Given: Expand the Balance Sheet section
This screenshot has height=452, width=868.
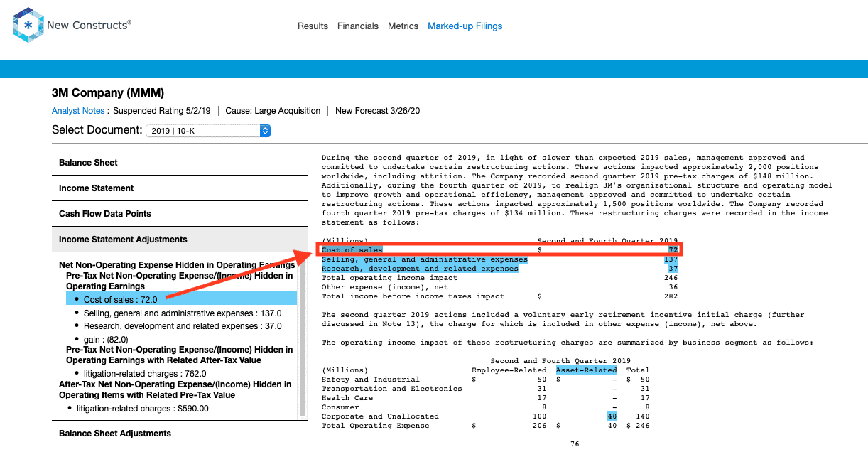Looking at the screenshot, I should (180, 163).
